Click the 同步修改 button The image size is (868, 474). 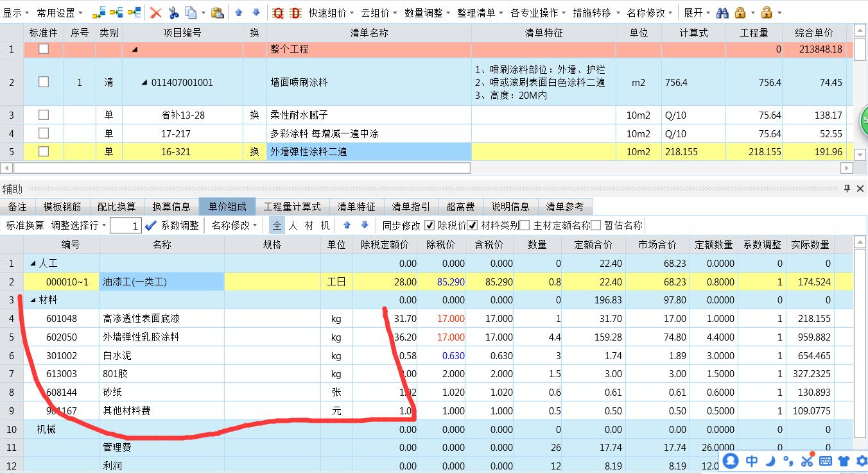(x=401, y=225)
